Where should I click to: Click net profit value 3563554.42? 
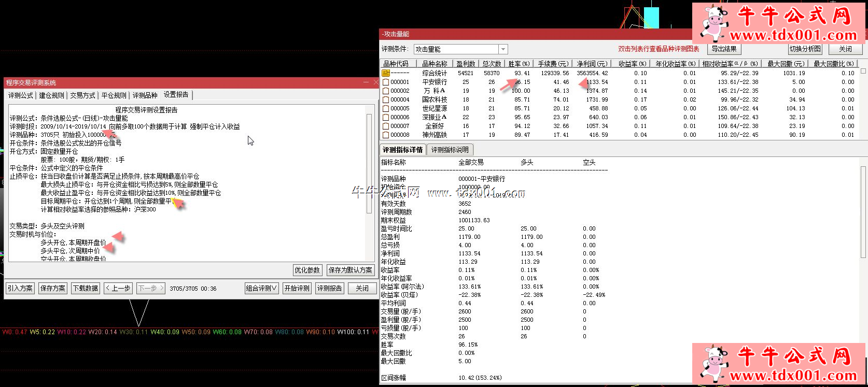coord(592,73)
